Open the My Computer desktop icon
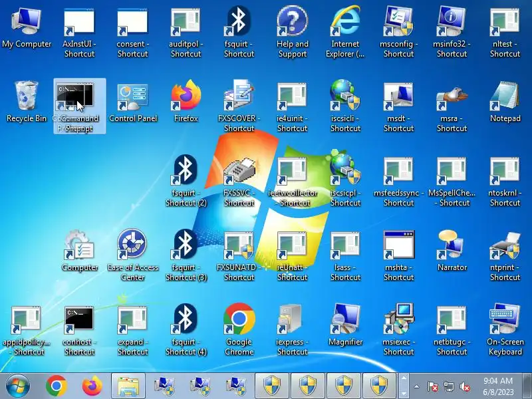This screenshot has height=399, width=532. (27, 29)
